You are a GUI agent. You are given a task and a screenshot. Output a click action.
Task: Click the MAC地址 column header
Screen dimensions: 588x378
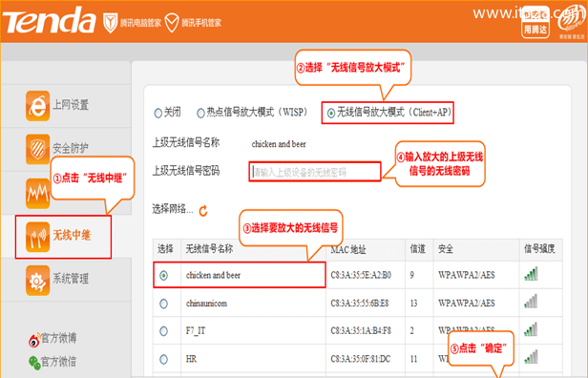point(348,250)
